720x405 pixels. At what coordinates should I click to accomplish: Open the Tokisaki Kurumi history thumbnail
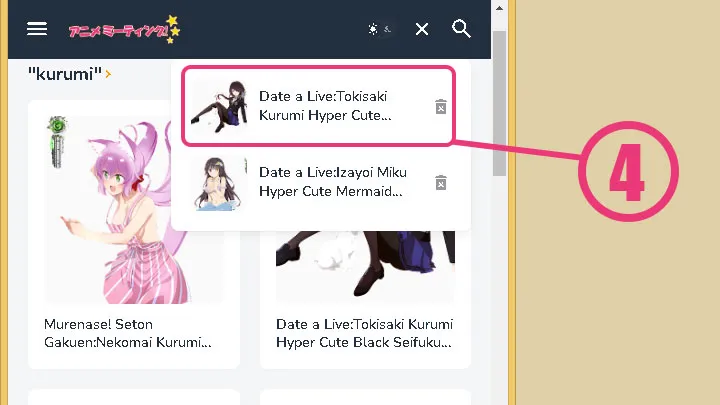(x=219, y=107)
